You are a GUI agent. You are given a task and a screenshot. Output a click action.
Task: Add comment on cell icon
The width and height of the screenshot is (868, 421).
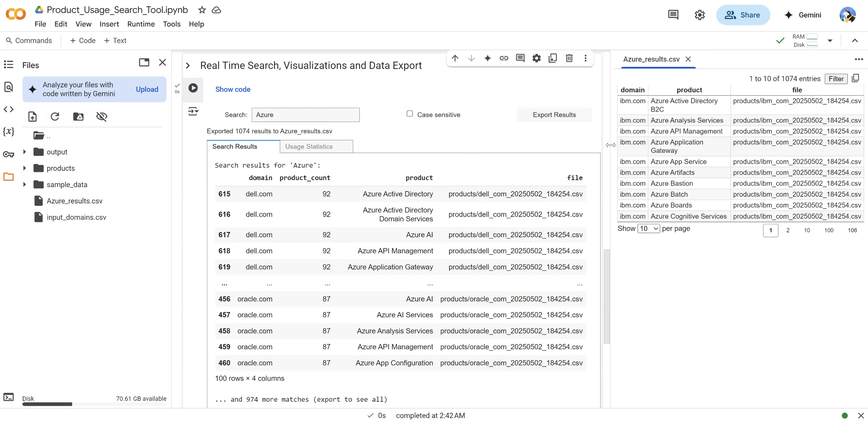(520, 58)
